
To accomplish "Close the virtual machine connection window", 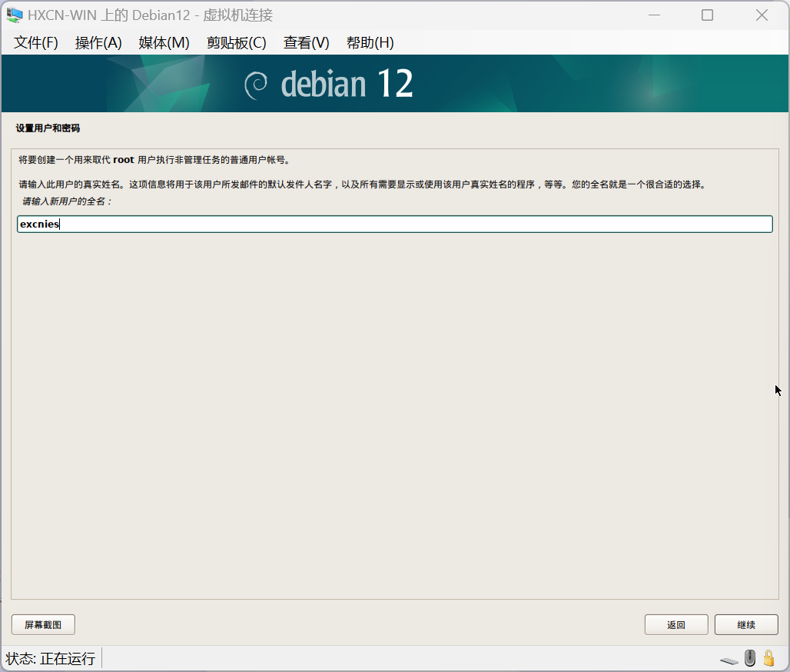I will (x=762, y=15).
